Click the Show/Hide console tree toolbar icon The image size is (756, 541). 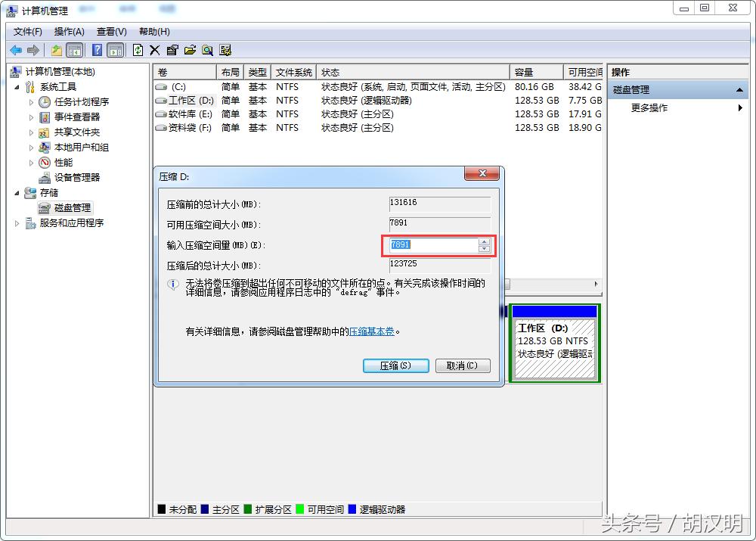[x=75, y=50]
